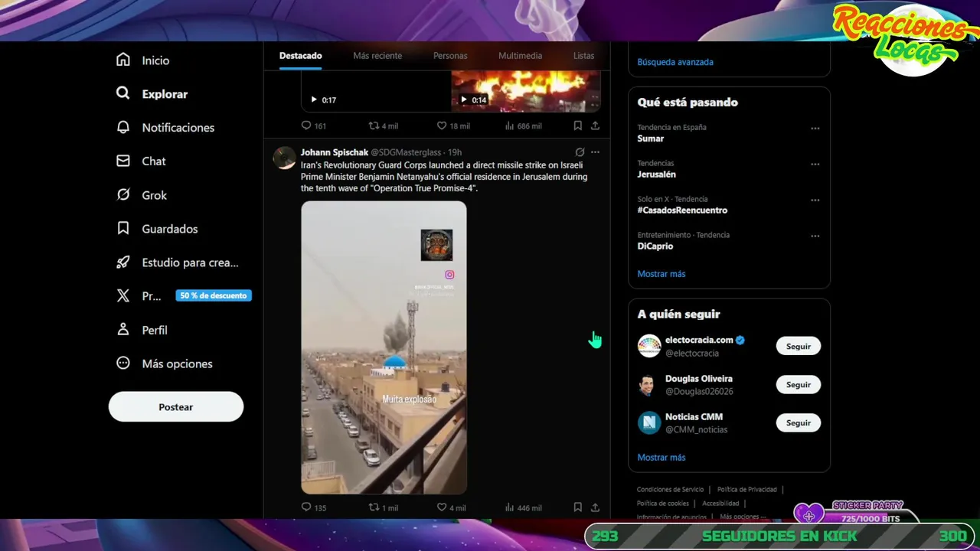Open Accesibilidad footer link
The width and height of the screenshot is (980, 551).
[x=720, y=504]
